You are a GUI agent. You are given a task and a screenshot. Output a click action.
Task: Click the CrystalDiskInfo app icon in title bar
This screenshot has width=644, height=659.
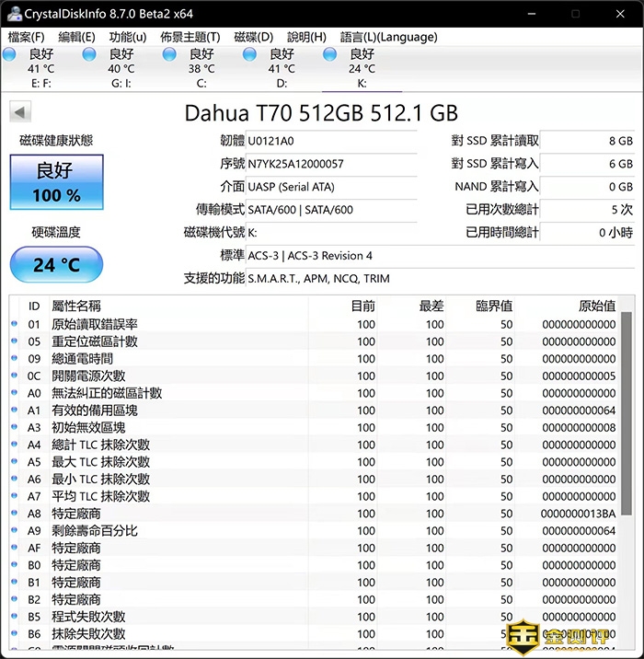point(10,14)
